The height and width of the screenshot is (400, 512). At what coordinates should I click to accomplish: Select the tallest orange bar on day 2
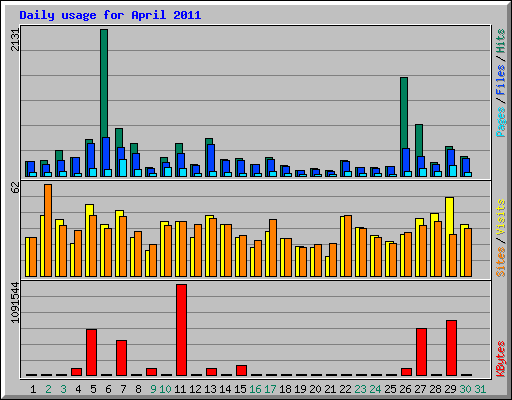pyautogui.click(x=48, y=230)
